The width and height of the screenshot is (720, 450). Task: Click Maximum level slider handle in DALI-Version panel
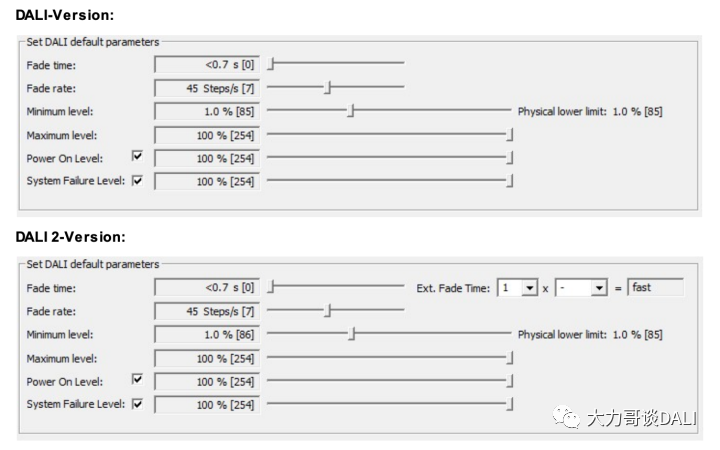tap(510, 135)
